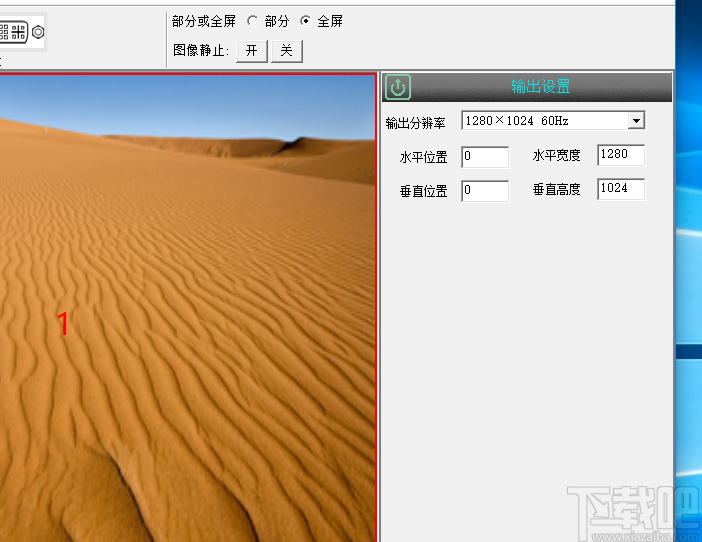
Task: Select the desert preview window 1
Action: [187, 308]
